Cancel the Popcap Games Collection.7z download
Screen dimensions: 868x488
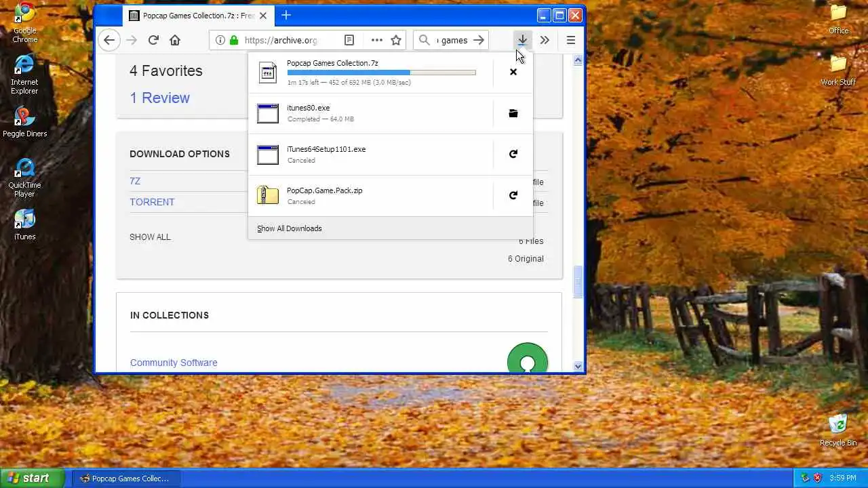click(x=513, y=72)
